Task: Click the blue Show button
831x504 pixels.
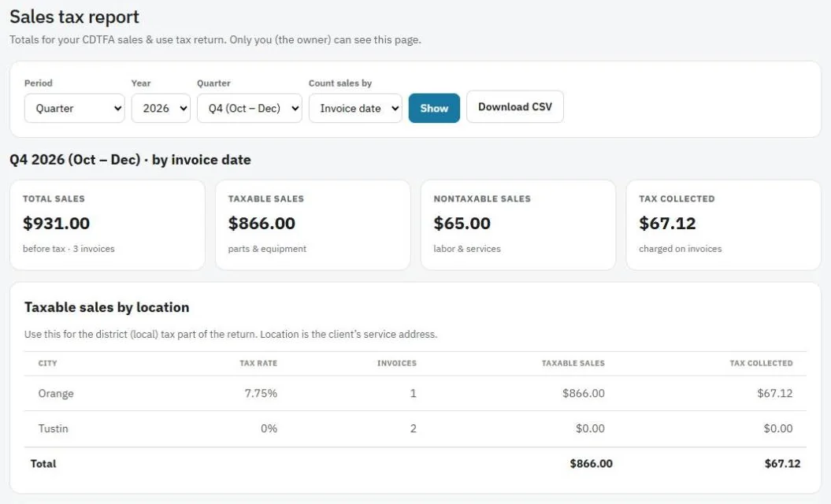Action: pyautogui.click(x=434, y=108)
